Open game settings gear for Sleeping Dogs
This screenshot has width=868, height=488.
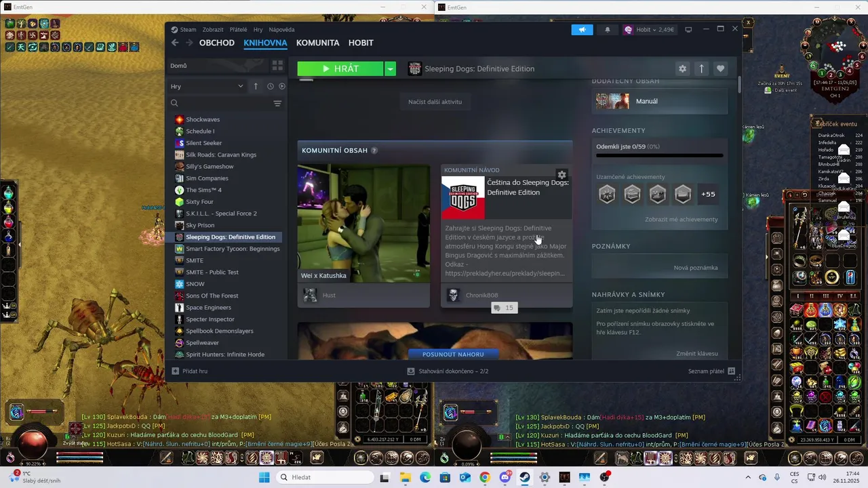(683, 68)
